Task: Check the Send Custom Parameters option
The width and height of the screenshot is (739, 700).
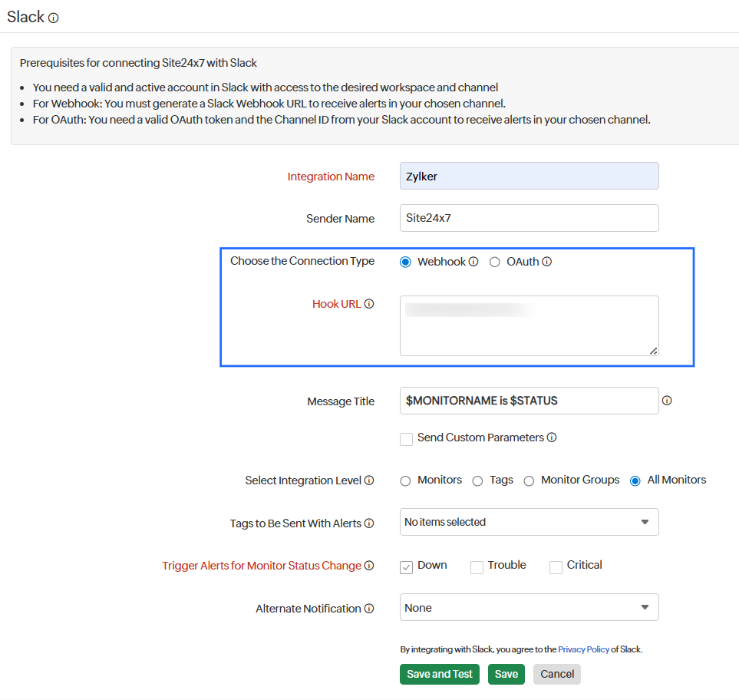Action: [406, 439]
